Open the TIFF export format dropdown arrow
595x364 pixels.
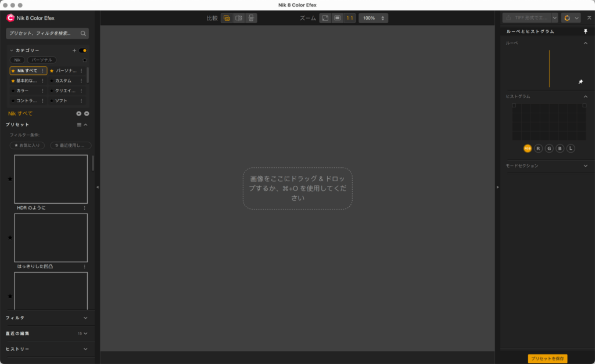(x=555, y=18)
